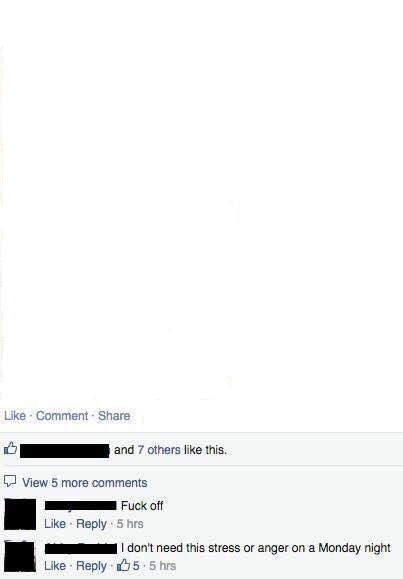This screenshot has width=403, height=579.
Task: Open the redacted name in the likes row
Action: click(x=65, y=451)
